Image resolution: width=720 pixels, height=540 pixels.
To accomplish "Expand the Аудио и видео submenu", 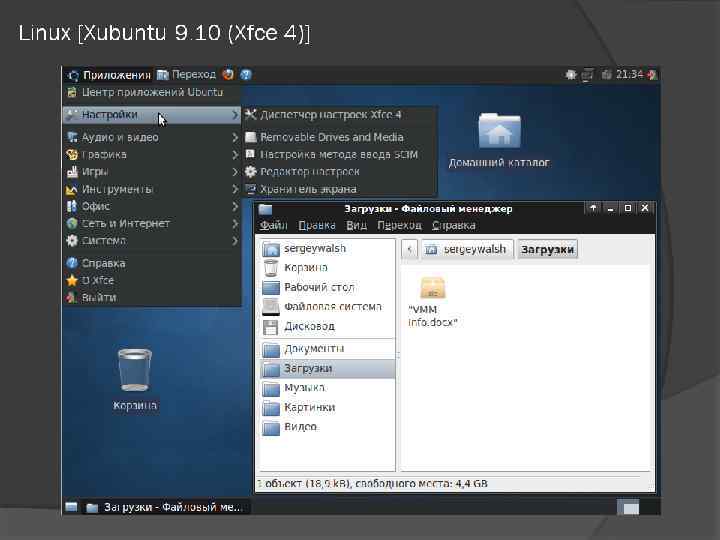I will tap(152, 137).
